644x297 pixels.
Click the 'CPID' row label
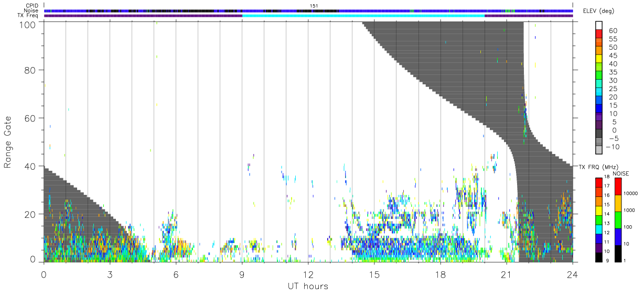click(33, 6)
